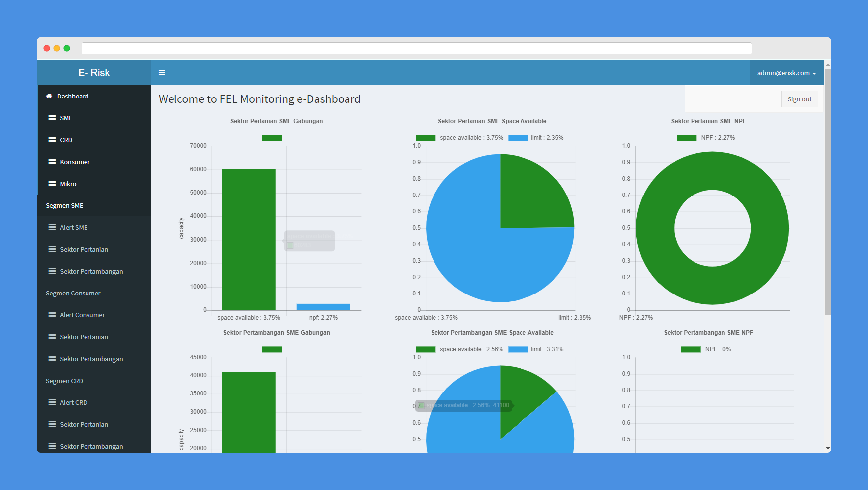Click the browser address bar
The height and width of the screenshot is (490, 868).
click(416, 48)
